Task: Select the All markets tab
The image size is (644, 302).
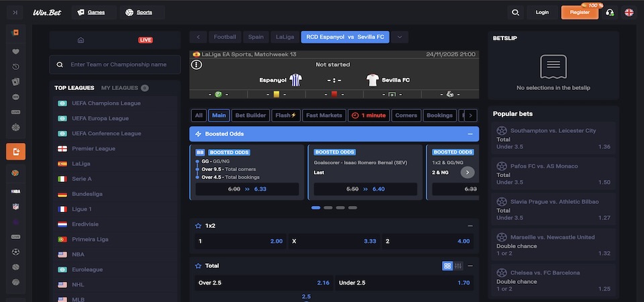Action: (x=199, y=115)
